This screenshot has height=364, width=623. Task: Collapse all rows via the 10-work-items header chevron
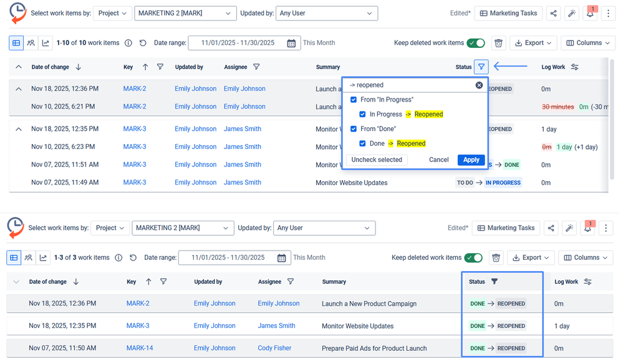click(x=19, y=67)
